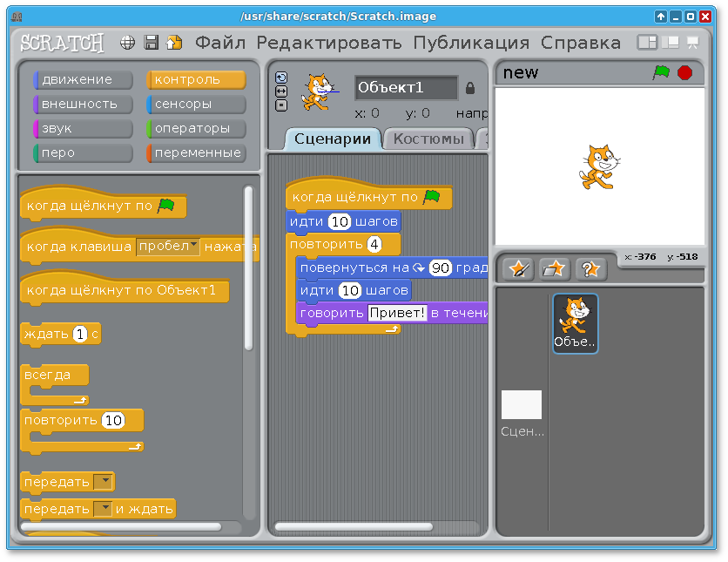Screen dimensions: 728x562
Task: Choose new sprite from file button
Action: [554, 269]
